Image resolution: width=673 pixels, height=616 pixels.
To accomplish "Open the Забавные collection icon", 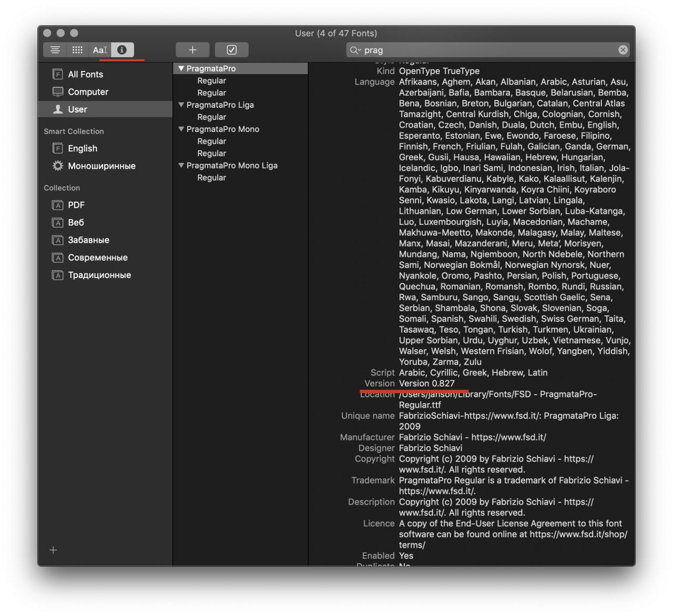I will pyautogui.click(x=58, y=240).
